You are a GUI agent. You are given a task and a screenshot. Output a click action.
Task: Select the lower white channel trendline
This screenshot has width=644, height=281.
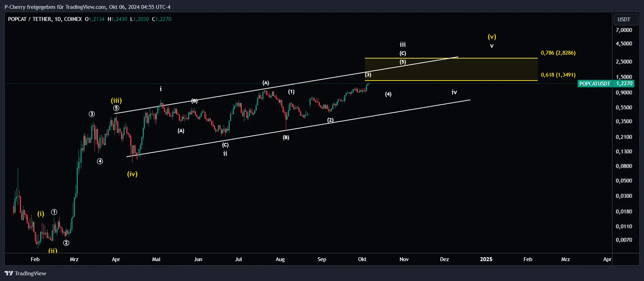[298, 128]
